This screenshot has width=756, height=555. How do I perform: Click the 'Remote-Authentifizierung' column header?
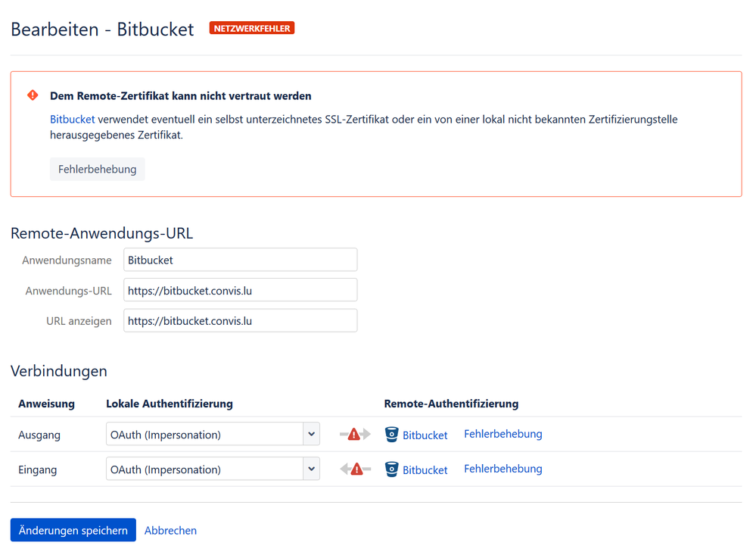click(451, 404)
